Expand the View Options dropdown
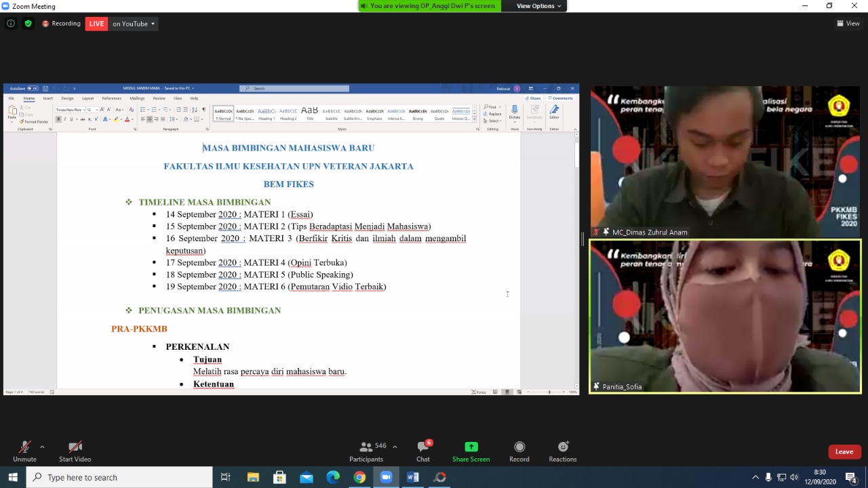This screenshot has width=868, height=488. point(540,6)
